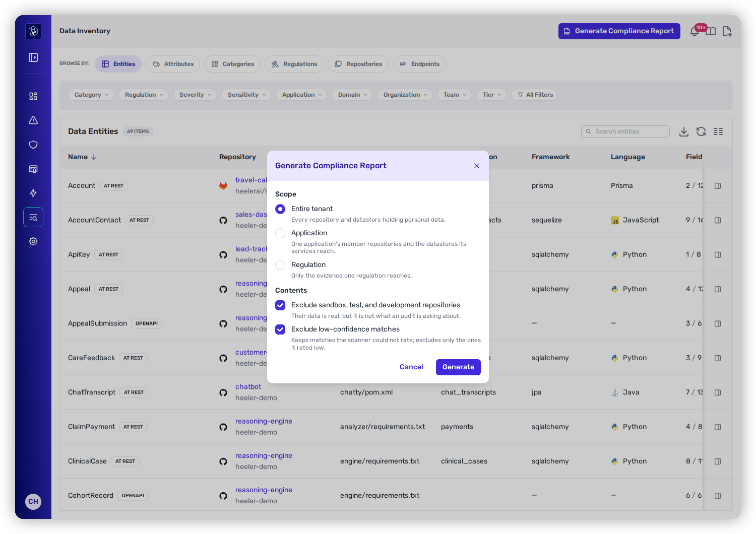Image resolution: width=756 pixels, height=534 pixels.
Task: Open the documentation book icon
Action: point(711,32)
